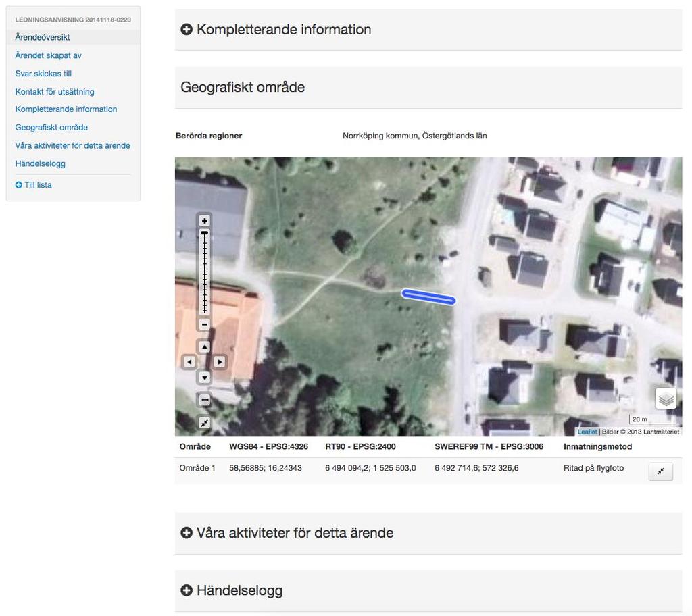
Task: Click the Ritad på flygfoto cell
Action: click(x=593, y=467)
